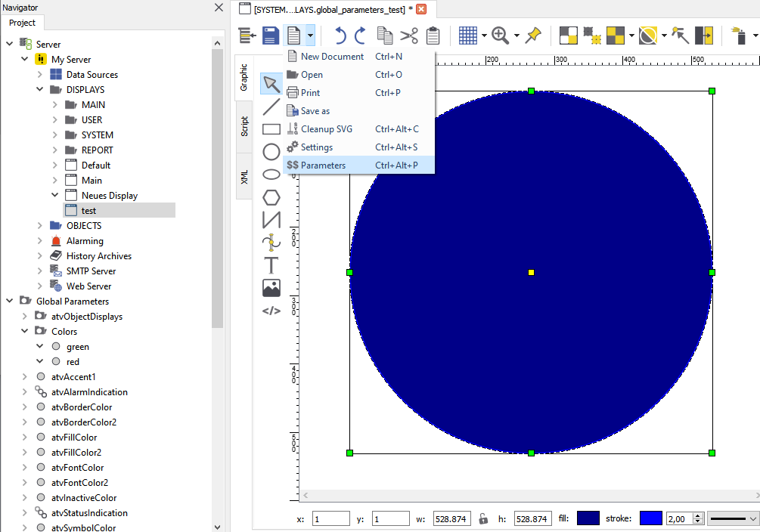Click the Save document icon
The height and width of the screenshot is (532, 760).
click(270, 35)
